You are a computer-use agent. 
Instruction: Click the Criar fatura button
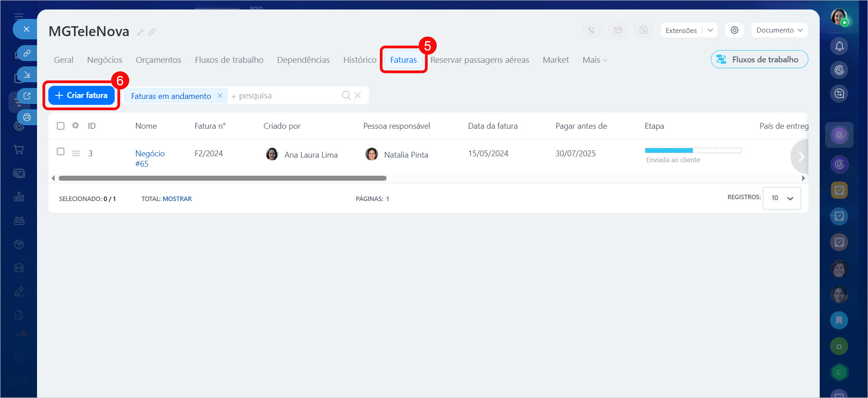(81, 95)
